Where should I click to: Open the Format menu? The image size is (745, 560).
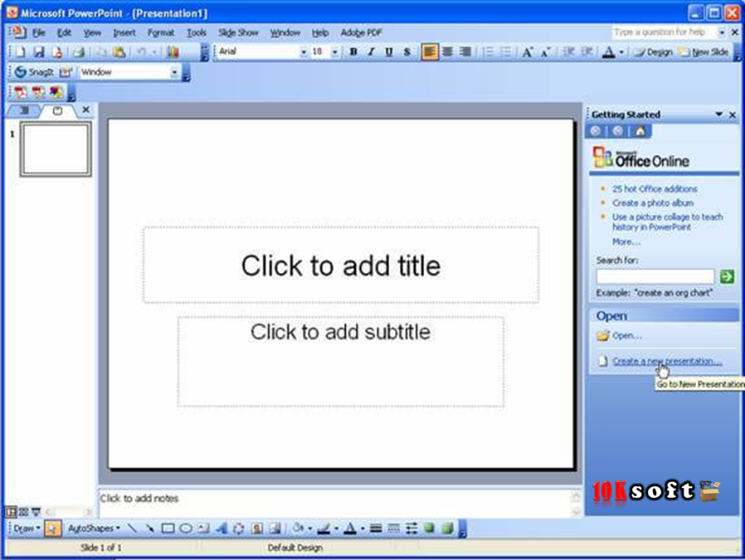tap(161, 33)
